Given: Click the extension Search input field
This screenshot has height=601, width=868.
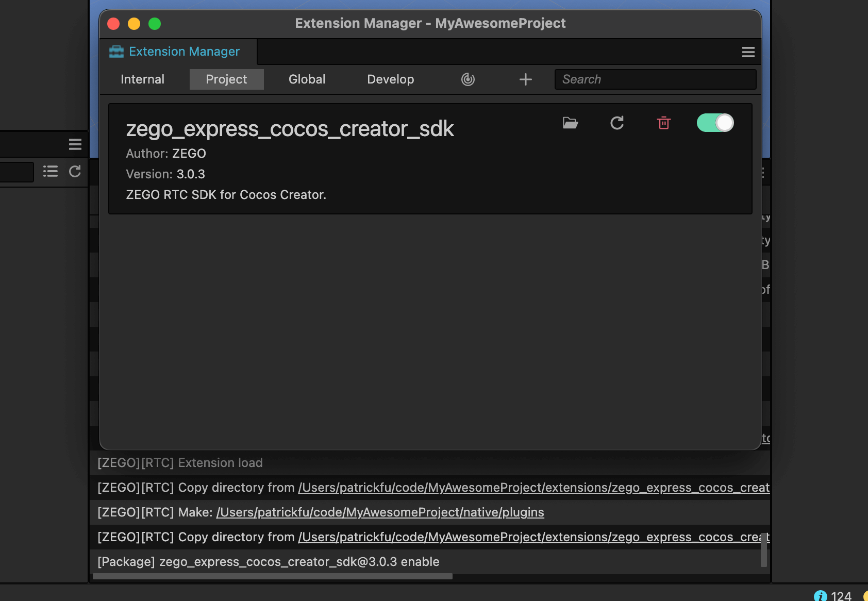Looking at the screenshot, I should [655, 79].
